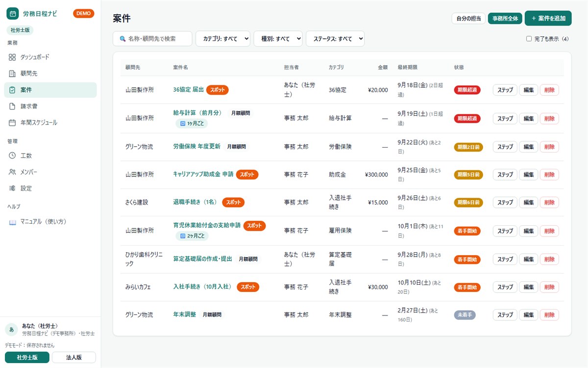
Task: Click ひかり歯科クリニック client cell
Action: pos(144,259)
